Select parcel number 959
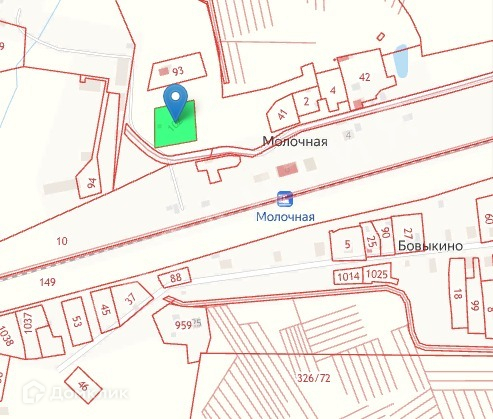The width and height of the screenshot is (493, 419). pos(183,325)
